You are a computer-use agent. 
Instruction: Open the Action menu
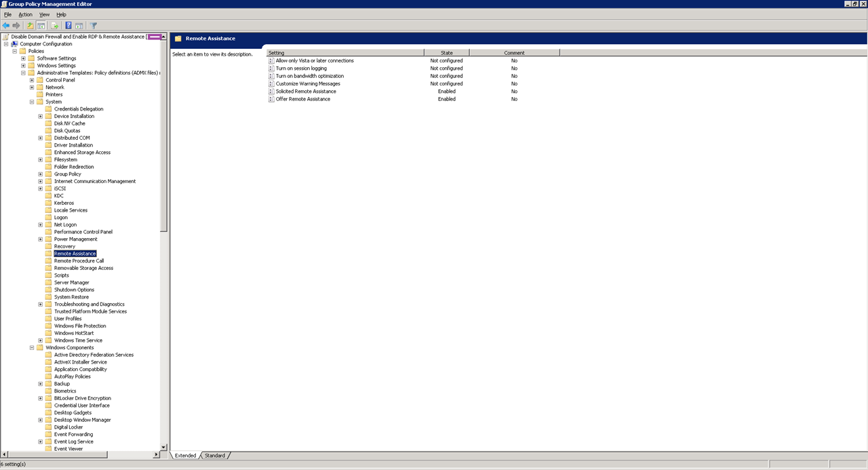click(26, 14)
